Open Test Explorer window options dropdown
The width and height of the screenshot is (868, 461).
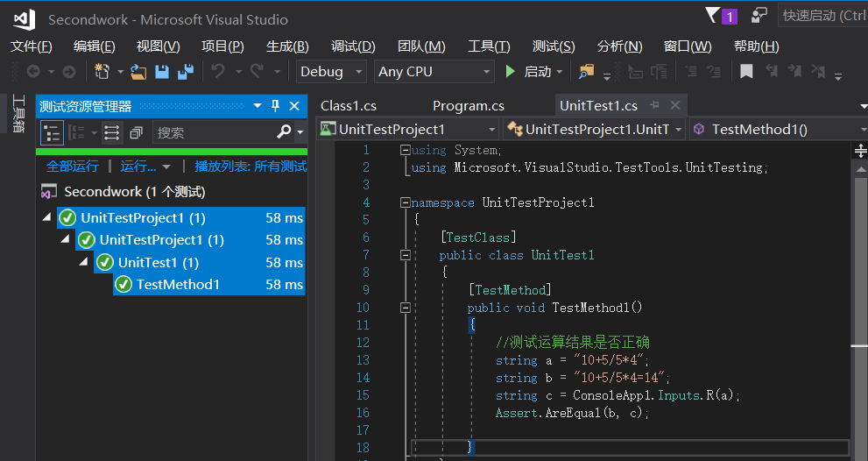pyautogui.click(x=258, y=106)
